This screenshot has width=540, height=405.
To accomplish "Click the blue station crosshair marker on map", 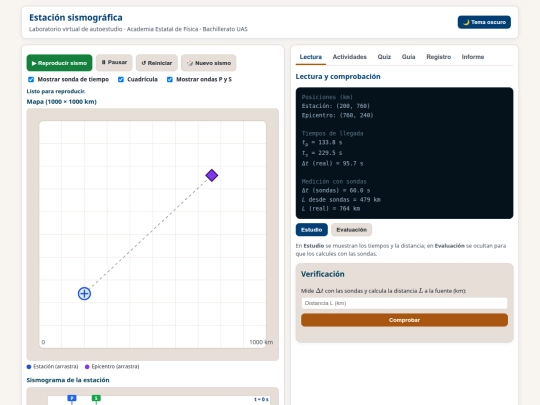I will (84, 294).
